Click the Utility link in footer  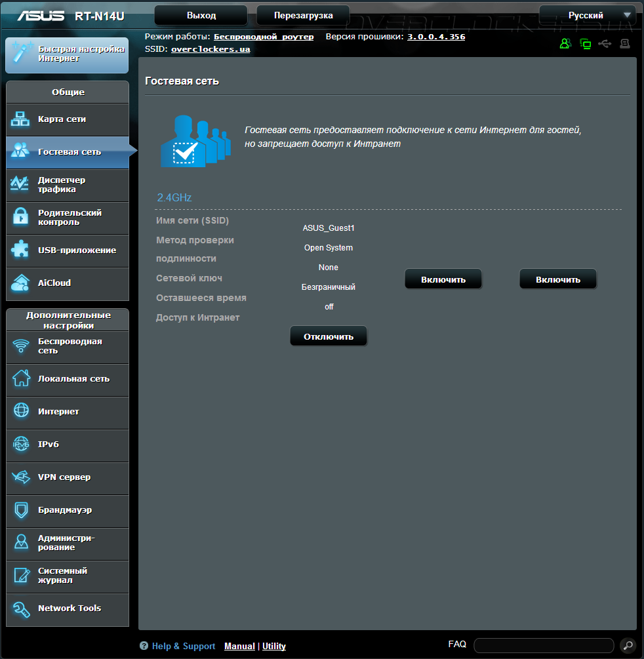273,646
